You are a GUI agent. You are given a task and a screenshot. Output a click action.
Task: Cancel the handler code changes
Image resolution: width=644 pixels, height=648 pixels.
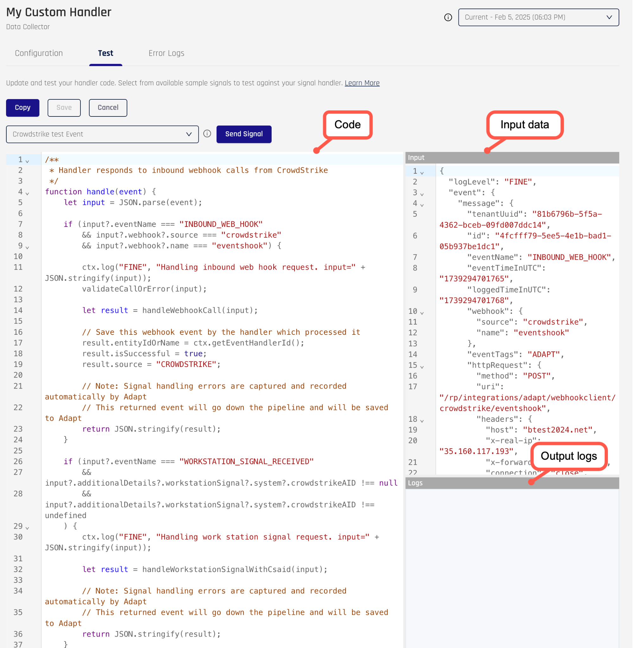tap(108, 108)
